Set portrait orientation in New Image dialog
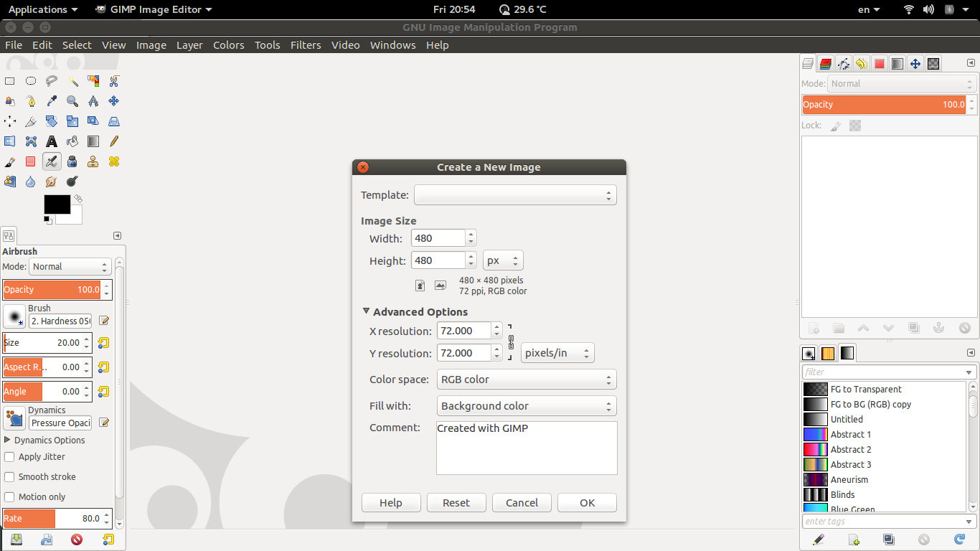The width and height of the screenshot is (980, 551). click(420, 286)
